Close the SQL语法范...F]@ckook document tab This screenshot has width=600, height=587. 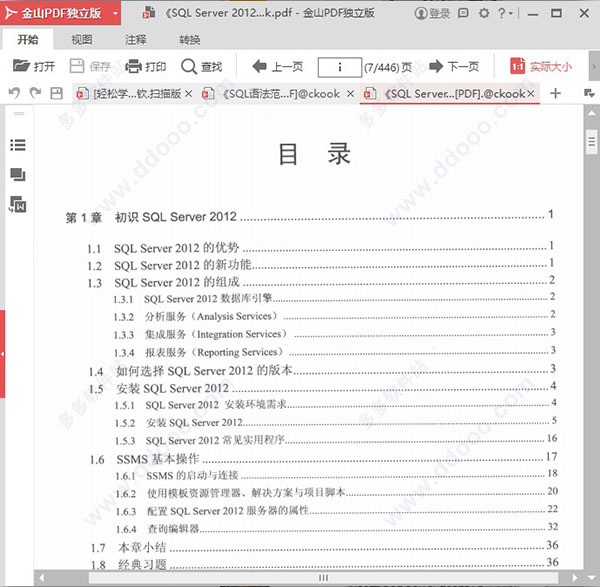[350, 93]
